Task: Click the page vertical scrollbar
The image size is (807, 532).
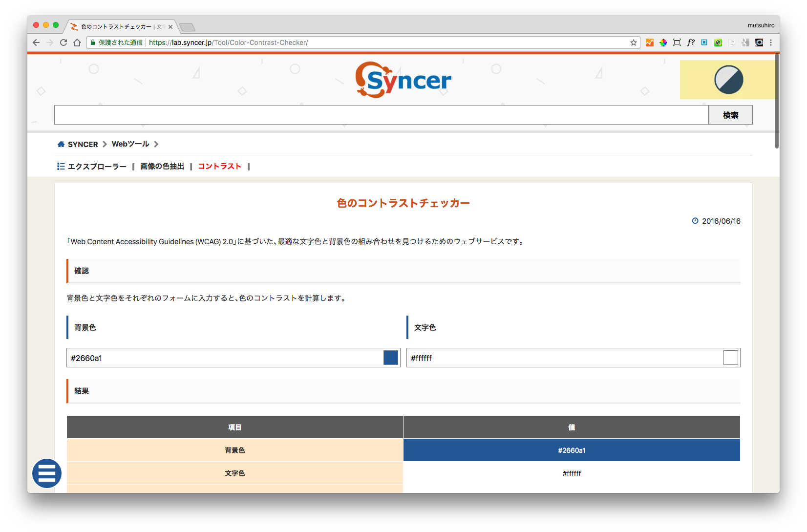Action: pos(777,101)
